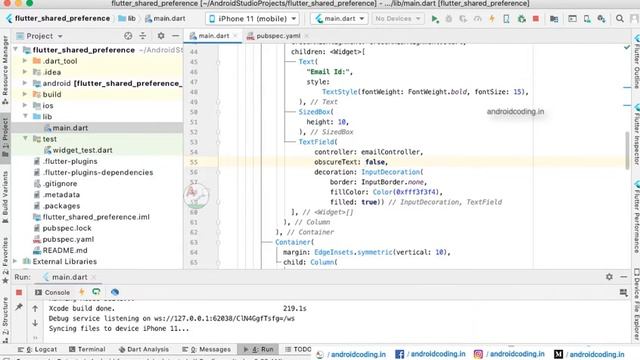Place cursor on 'obscureText: false' line
640x360 pixels.
pos(351,162)
